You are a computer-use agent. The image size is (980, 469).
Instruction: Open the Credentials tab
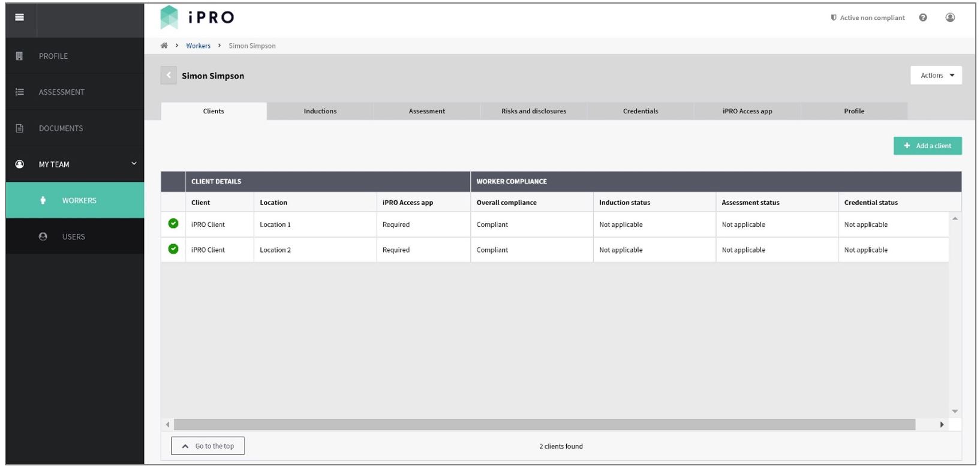641,111
